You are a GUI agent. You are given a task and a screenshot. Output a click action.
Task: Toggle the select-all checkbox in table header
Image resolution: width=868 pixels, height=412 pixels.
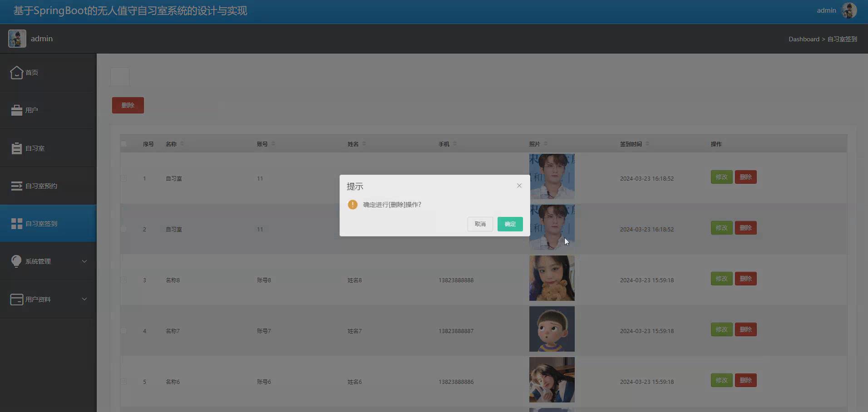click(123, 144)
